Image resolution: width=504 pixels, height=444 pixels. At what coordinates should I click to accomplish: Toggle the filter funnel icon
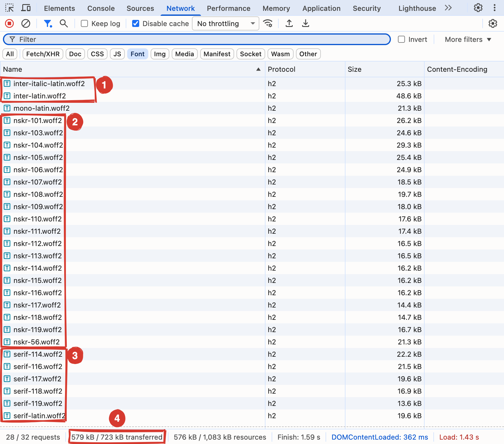(x=48, y=23)
